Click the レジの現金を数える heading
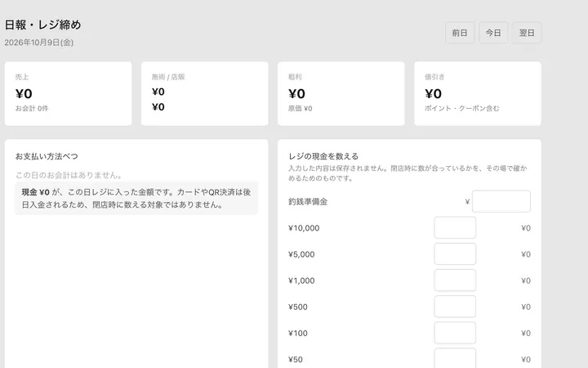Image resolution: width=588 pixels, height=368 pixels. 323,156
